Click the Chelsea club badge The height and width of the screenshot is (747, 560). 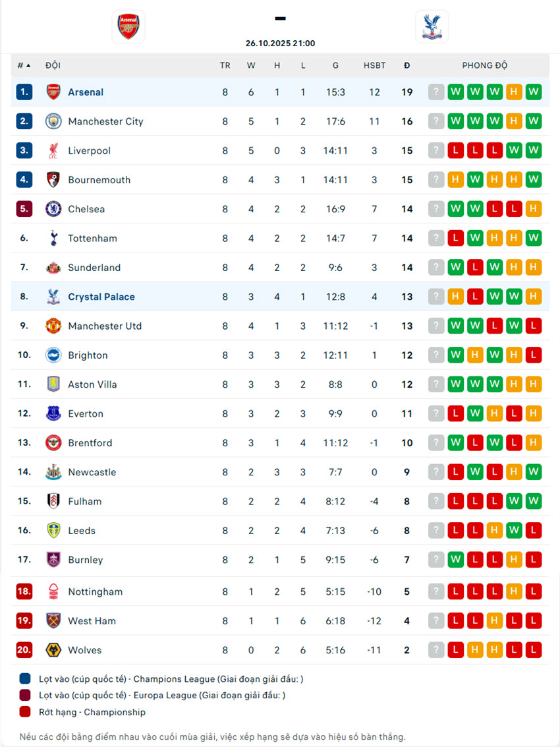tap(53, 209)
